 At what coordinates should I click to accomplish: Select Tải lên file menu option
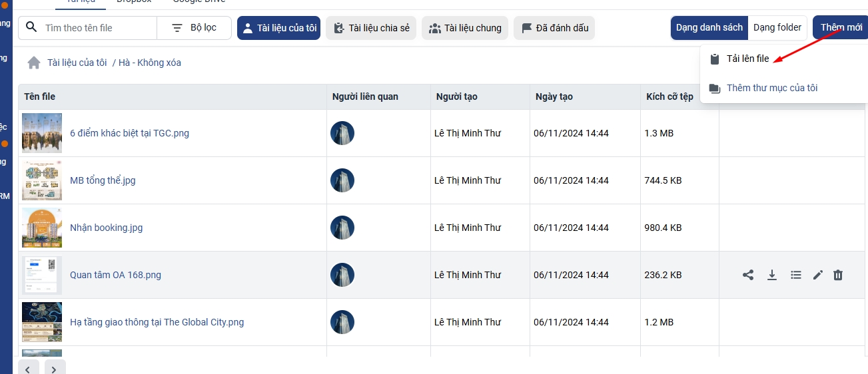[x=747, y=59]
